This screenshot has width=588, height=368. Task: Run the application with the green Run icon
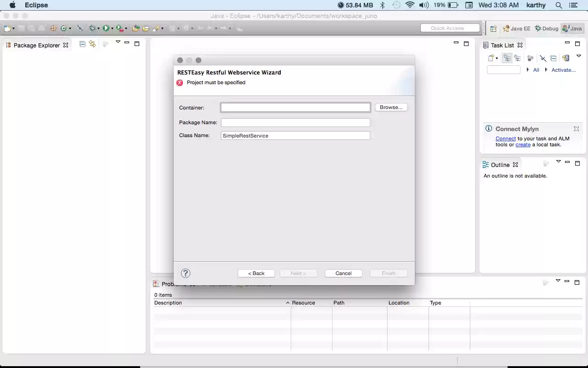click(106, 28)
